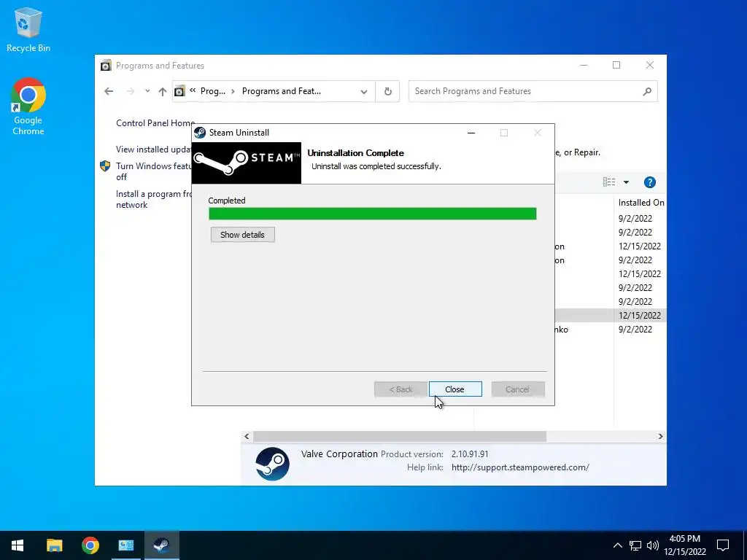
Task: Open the blue Help question mark icon
Action: coord(650,182)
